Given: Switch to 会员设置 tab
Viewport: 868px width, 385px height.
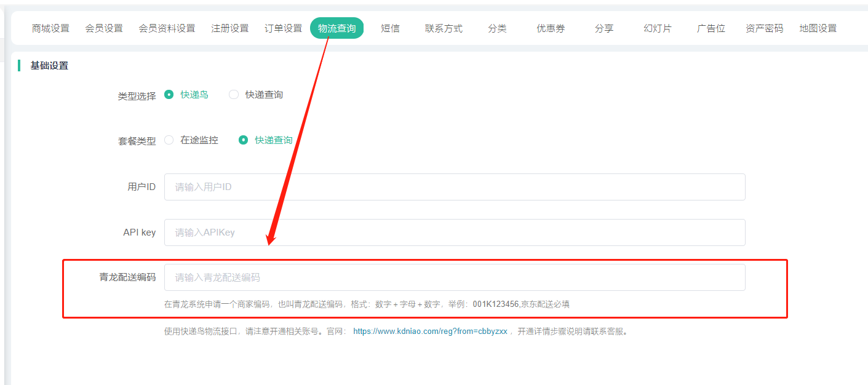Looking at the screenshot, I should click(104, 28).
